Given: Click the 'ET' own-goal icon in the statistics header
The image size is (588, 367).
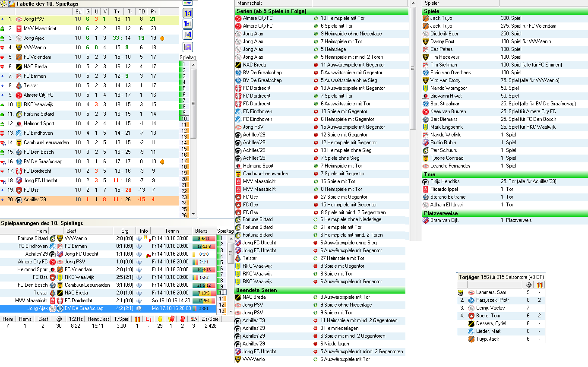Looking at the screenshot, I should click(x=149, y=319).
